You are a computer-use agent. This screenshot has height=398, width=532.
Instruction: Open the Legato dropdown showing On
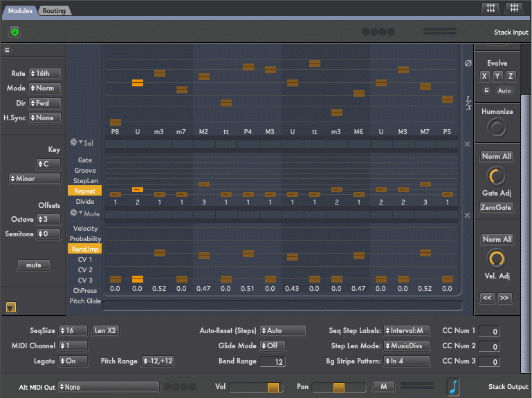coord(73,361)
